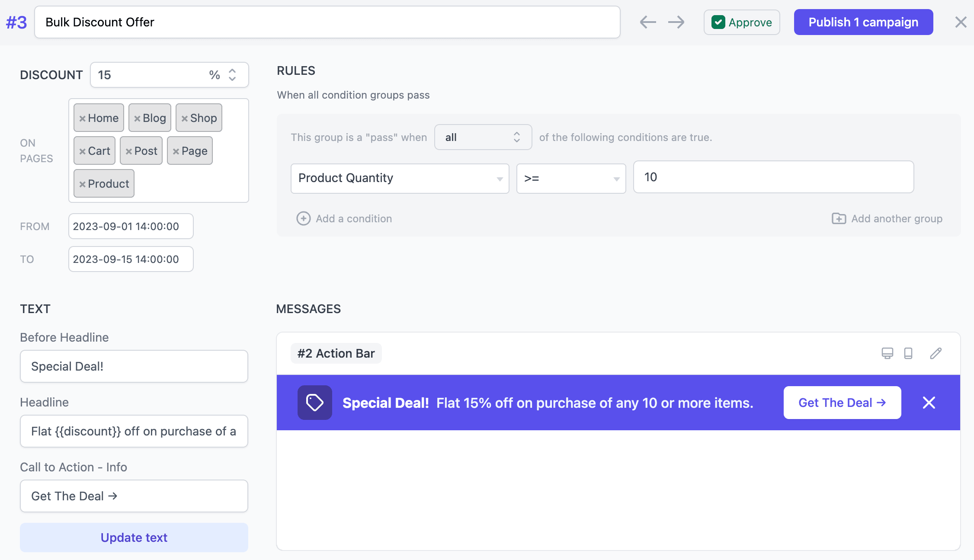Click the tag icon in the action bar
Screen dimensions: 974x560
314,402
